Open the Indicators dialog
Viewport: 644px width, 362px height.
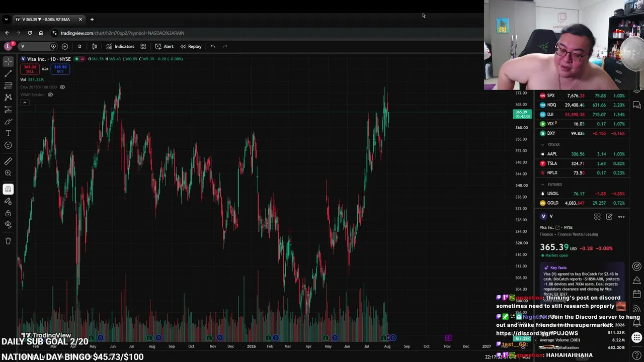tap(120, 46)
